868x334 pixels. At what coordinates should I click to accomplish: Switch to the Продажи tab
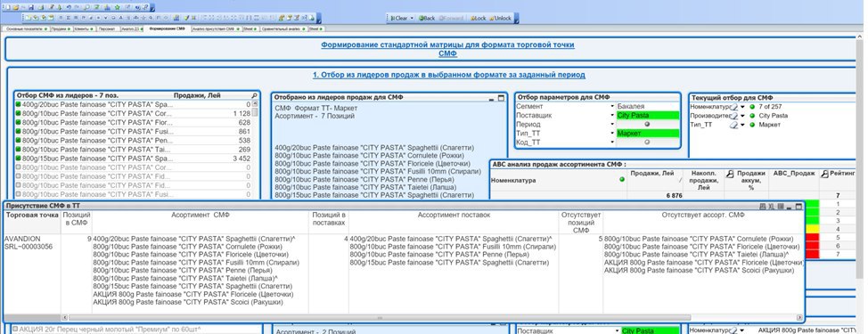[61, 29]
